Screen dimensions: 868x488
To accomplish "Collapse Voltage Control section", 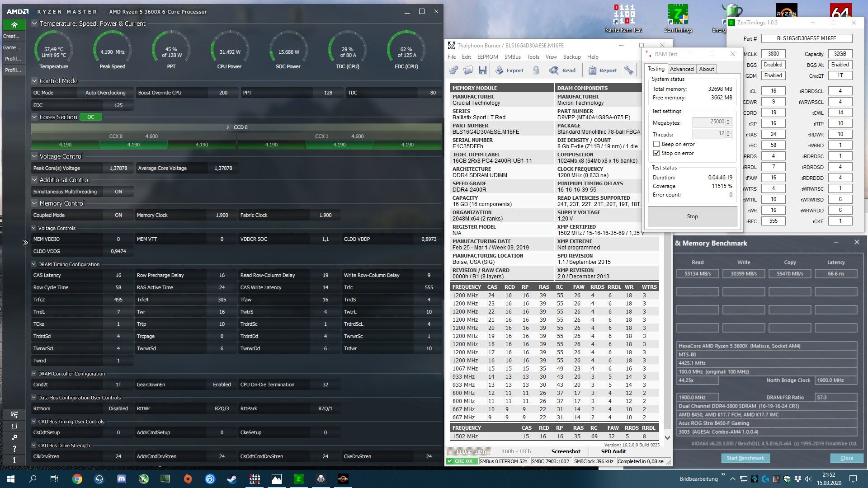I will (x=34, y=156).
